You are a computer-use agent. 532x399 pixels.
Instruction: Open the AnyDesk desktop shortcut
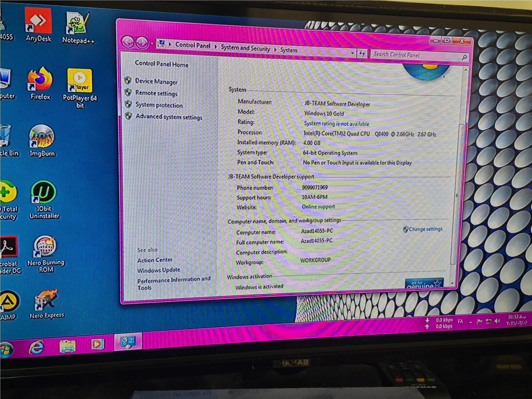[x=38, y=25]
